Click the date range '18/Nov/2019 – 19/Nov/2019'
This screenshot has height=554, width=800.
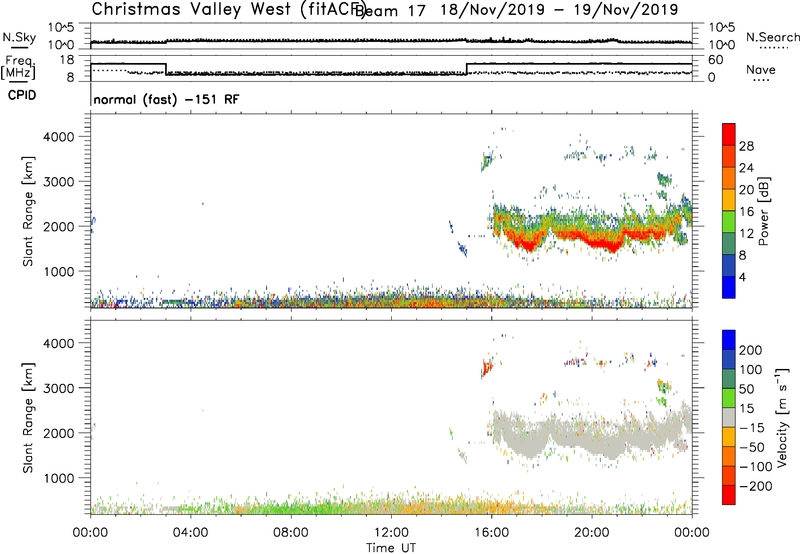559,10
